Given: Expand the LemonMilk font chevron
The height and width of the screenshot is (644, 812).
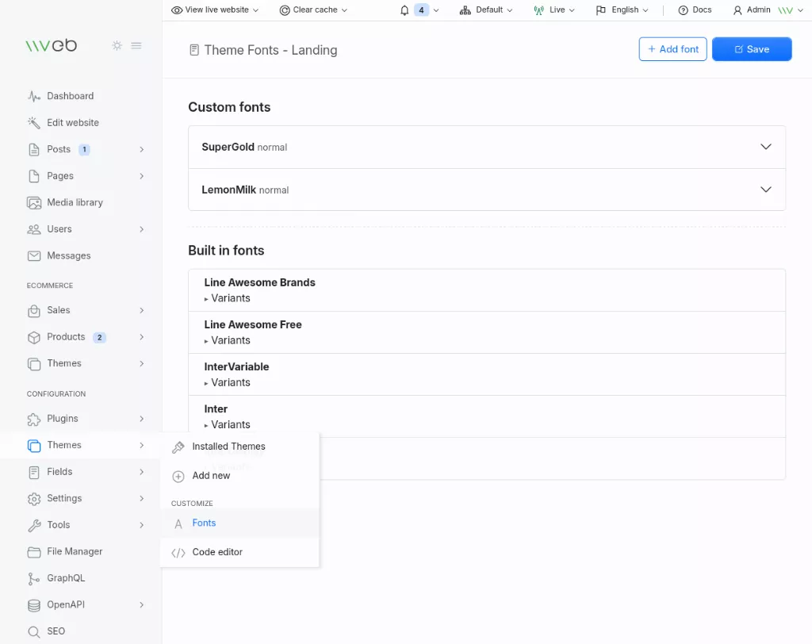Looking at the screenshot, I should tap(765, 190).
